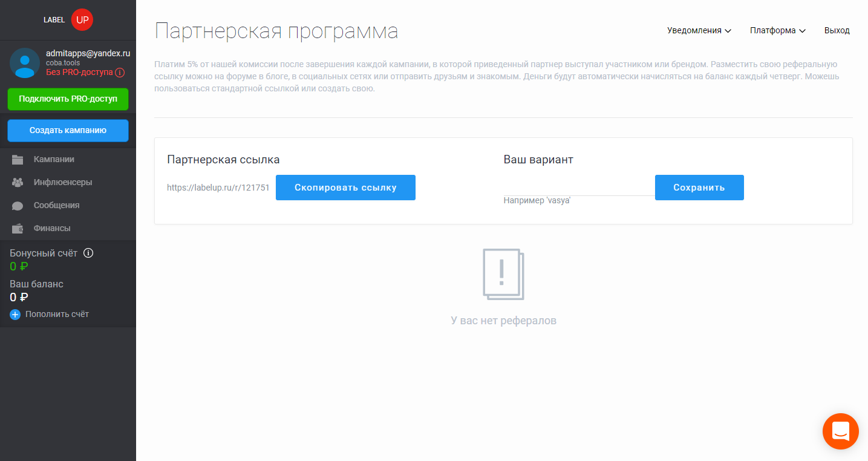The width and height of the screenshot is (868, 461).
Task: Expand the chevron next to Уведомления
Action: [728, 30]
